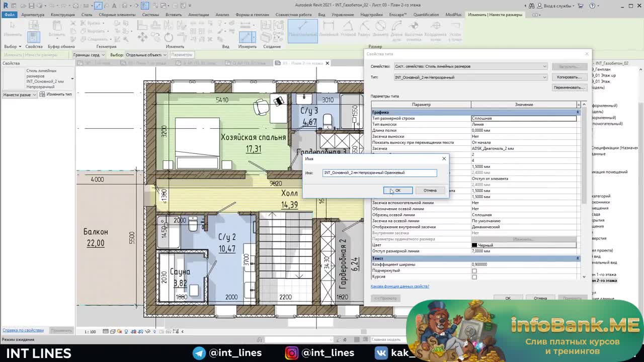Click the Save icon in quick access toolbar
The width and height of the screenshot is (644, 362).
31,6
